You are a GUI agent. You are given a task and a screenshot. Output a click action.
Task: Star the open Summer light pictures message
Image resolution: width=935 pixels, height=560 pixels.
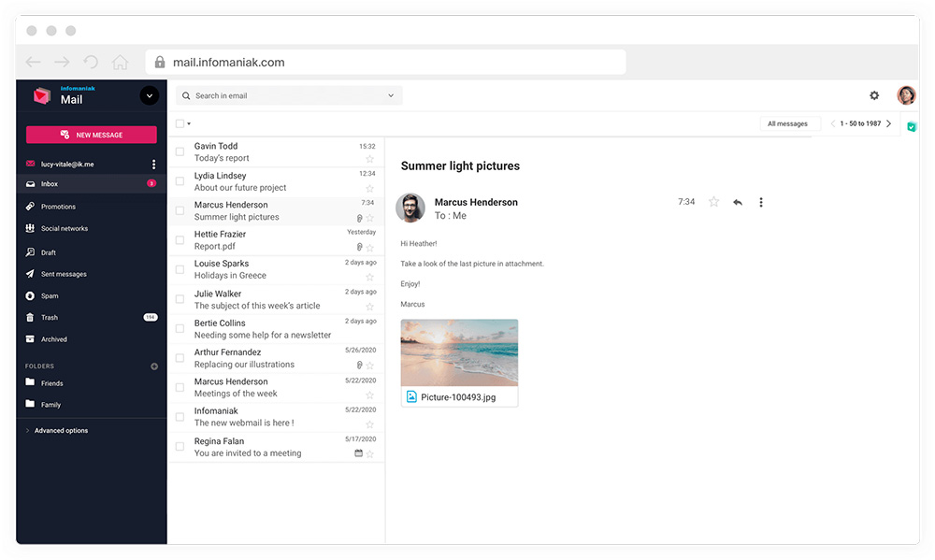(x=713, y=202)
